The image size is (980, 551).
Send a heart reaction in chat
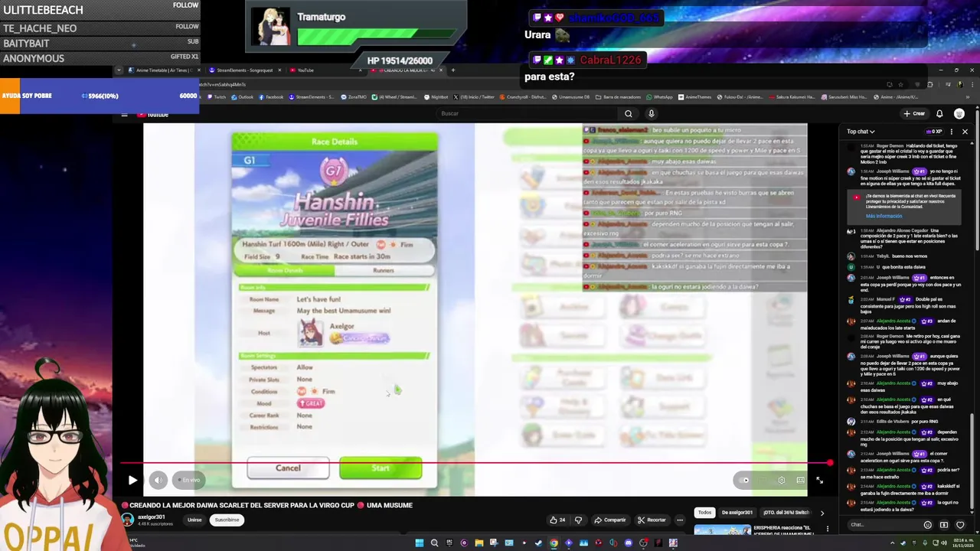(x=960, y=525)
